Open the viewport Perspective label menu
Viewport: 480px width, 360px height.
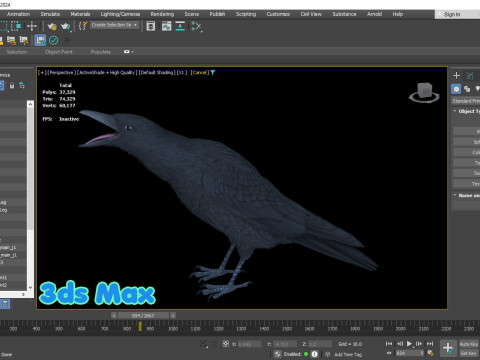click(62, 72)
